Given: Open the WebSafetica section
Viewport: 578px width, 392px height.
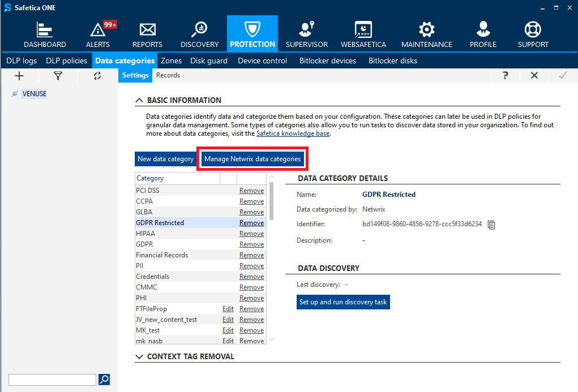Looking at the screenshot, I should pos(363,35).
